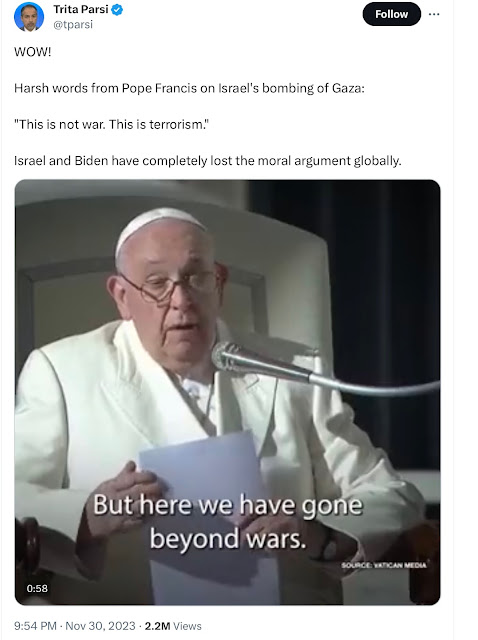Image resolution: width=478 pixels, height=640 pixels.
Task: Open Trita Parsi's profile avatar
Action: point(29,16)
